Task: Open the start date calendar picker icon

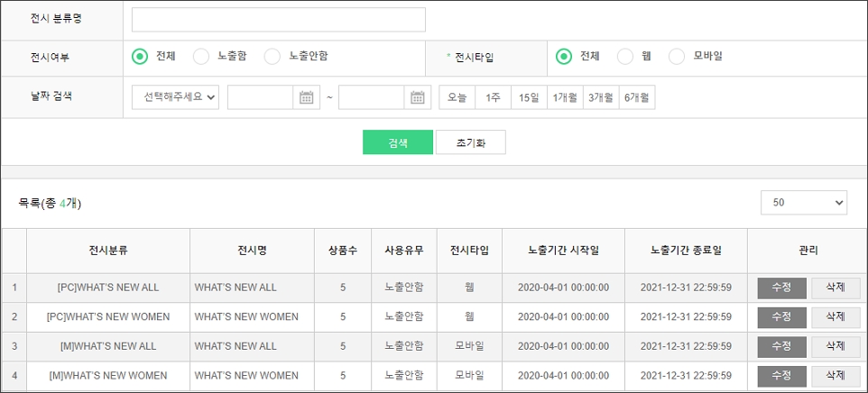Action: click(307, 97)
